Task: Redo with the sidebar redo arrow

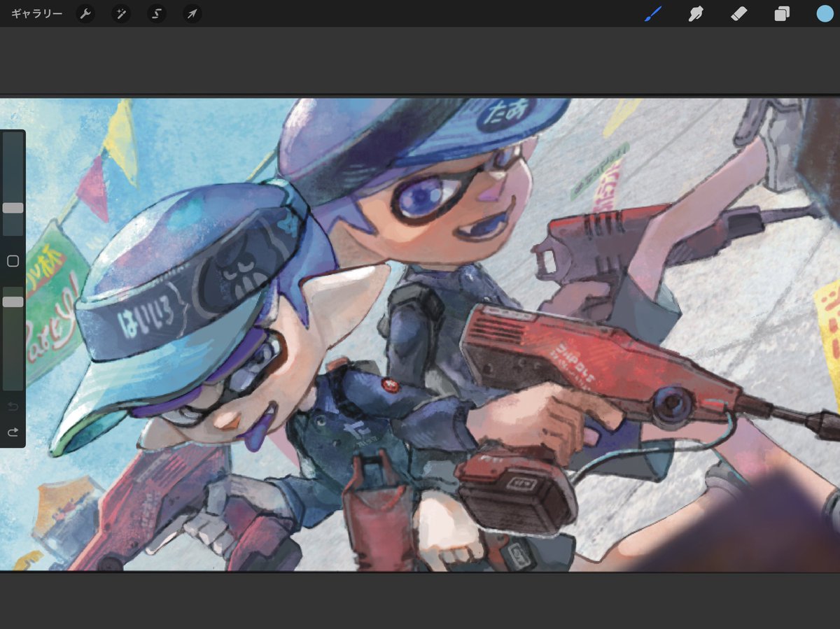Action: 13,432
